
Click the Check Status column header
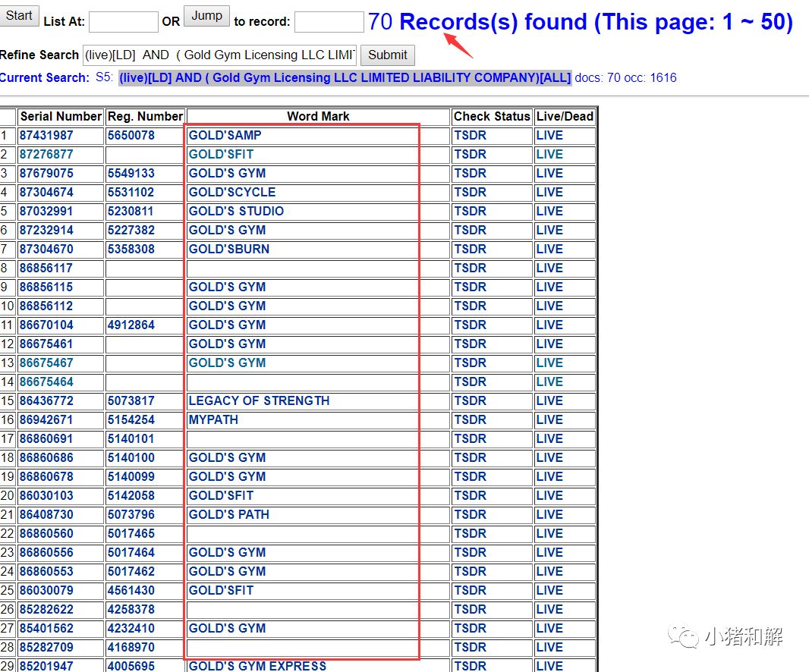[492, 117]
